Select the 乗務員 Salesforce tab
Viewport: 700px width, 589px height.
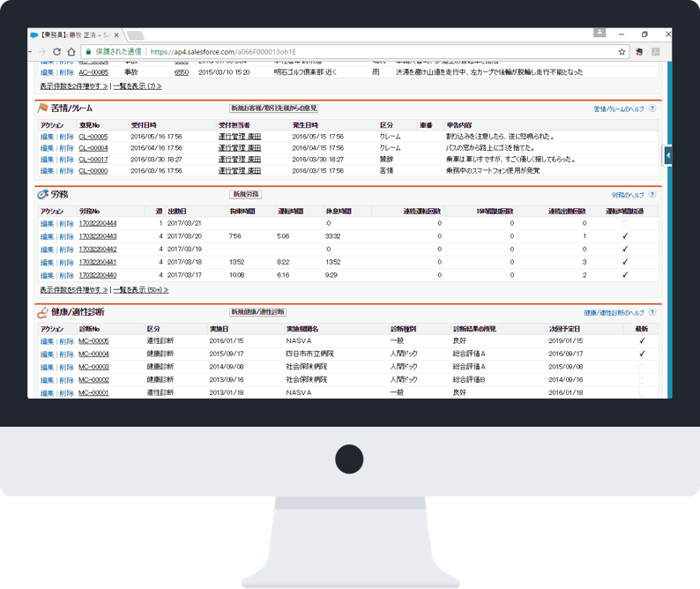coord(74,35)
